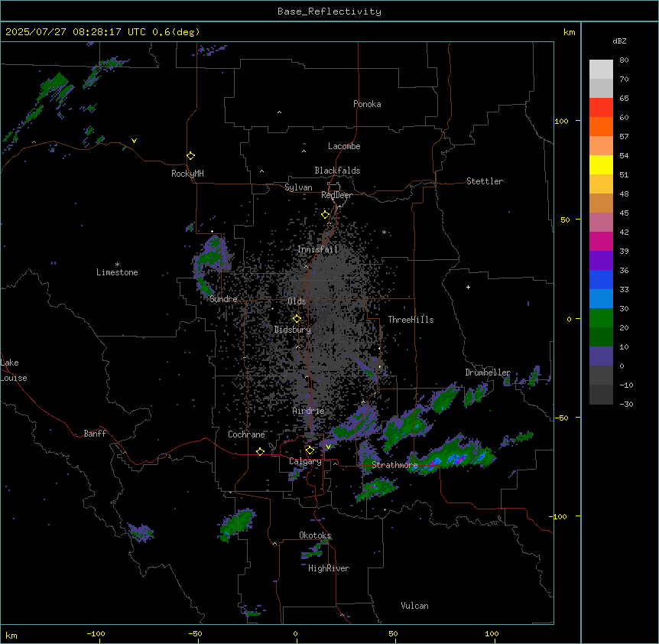Click the Sylvan town label
Screen dimensions: 659x644
(298, 187)
